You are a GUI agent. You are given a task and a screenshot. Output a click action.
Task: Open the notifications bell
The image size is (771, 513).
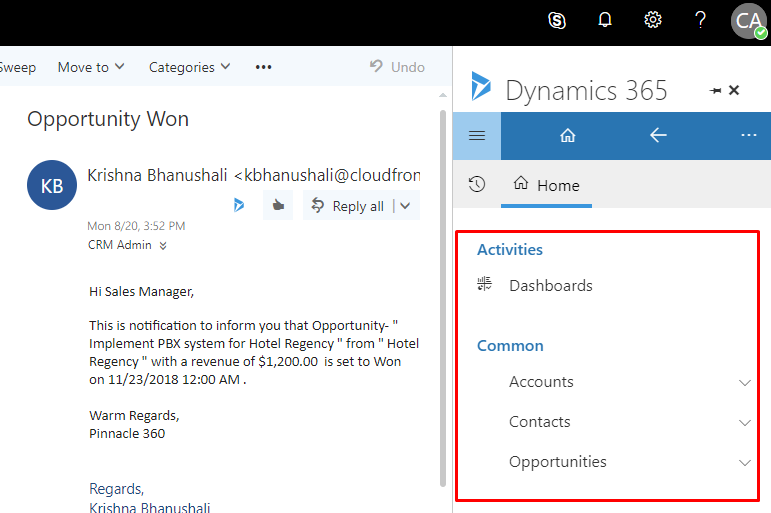(605, 20)
